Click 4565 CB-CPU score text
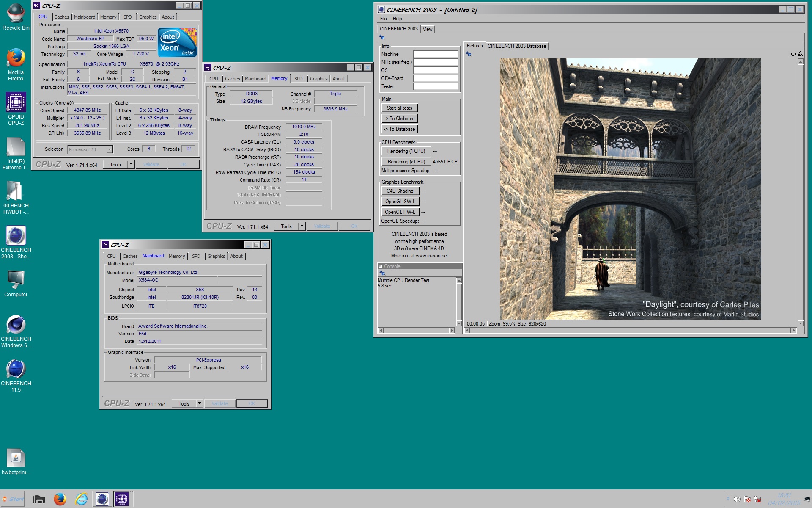Image resolution: width=812 pixels, height=508 pixels. tap(445, 162)
